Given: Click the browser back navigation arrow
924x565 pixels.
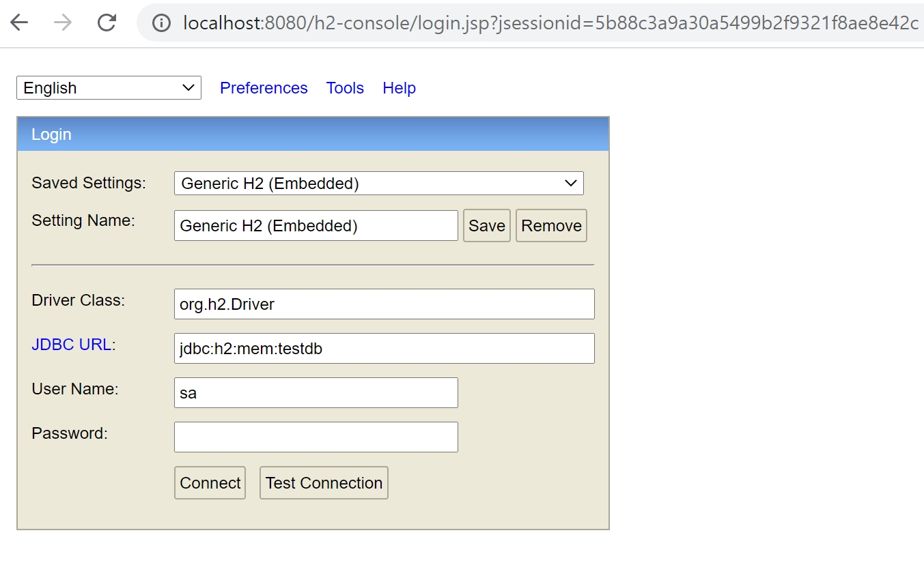Looking at the screenshot, I should (x=20, y=23).
